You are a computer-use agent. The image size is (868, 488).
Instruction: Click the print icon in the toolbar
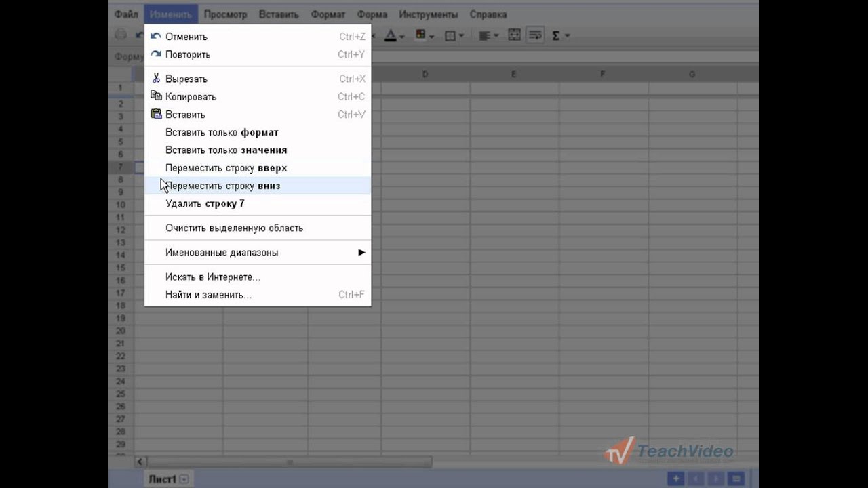point(121,35)
